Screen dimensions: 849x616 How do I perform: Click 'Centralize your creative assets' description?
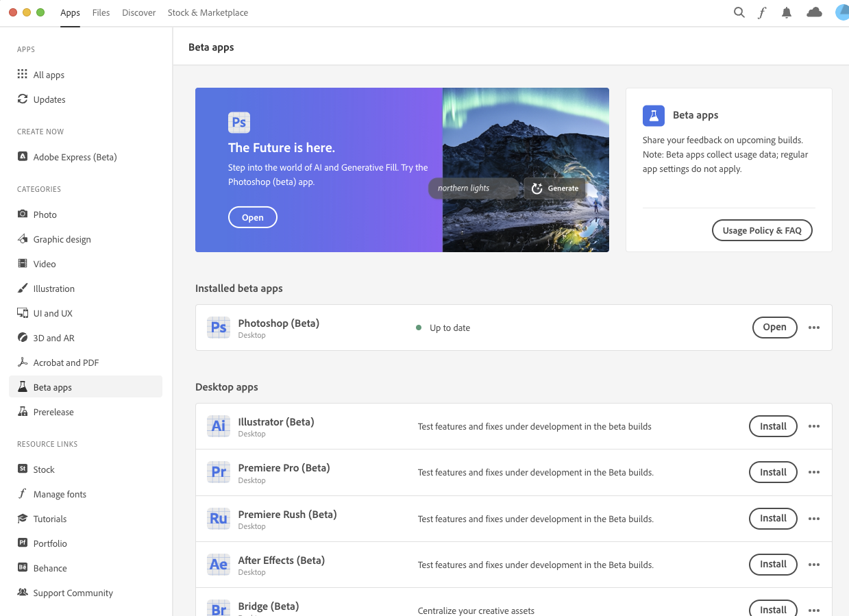476,611
